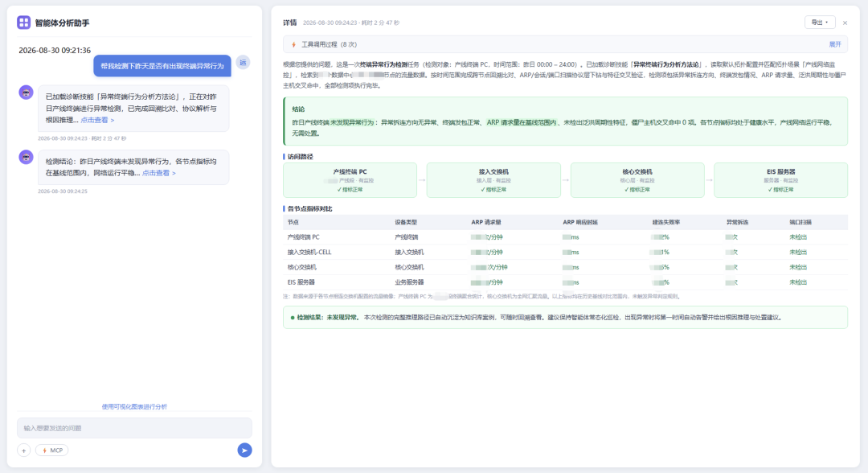Click 业务服务器 device type cell
The height and width of the screenshot is (473, 868).
[409, 282]
